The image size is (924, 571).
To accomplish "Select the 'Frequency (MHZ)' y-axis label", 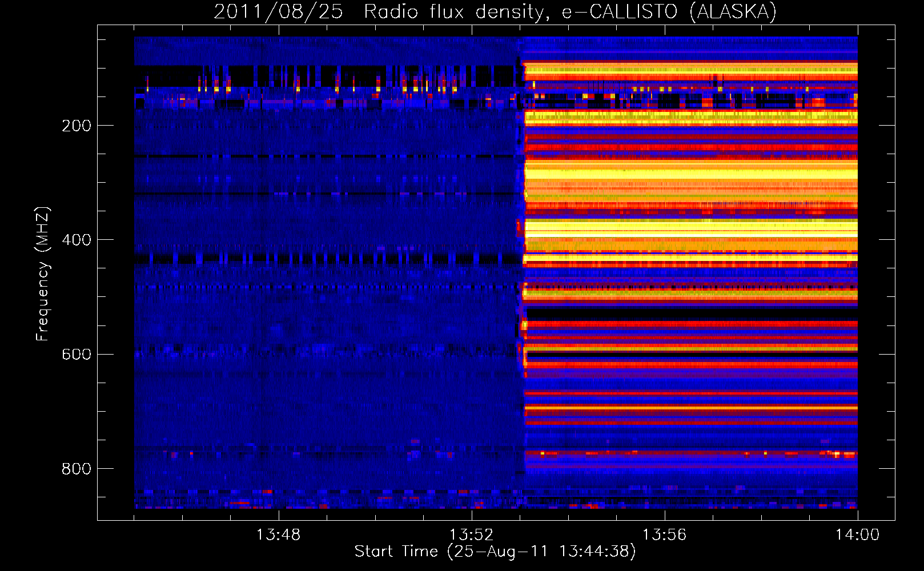I will 43,274.
